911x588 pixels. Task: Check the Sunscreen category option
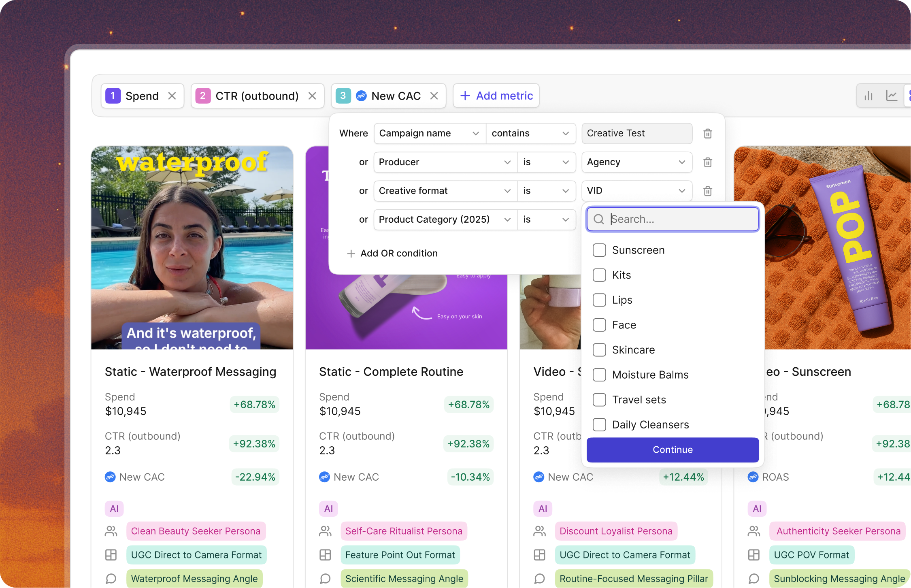pyautogui.click(x=599, y=250)
